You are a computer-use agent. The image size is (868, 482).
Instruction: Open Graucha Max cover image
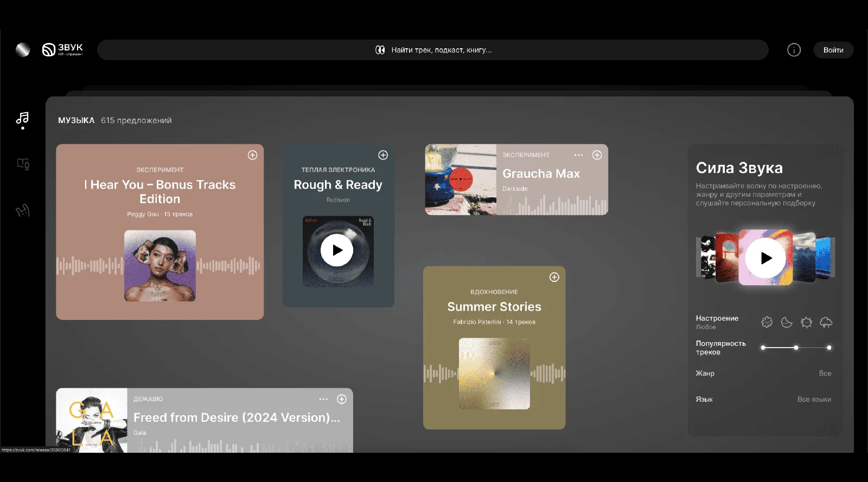pyautogui.click(x=461, y=179)
